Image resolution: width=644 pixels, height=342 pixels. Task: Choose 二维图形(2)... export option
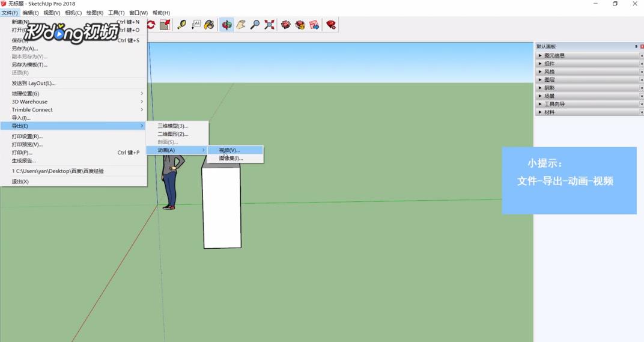[177, 134]
